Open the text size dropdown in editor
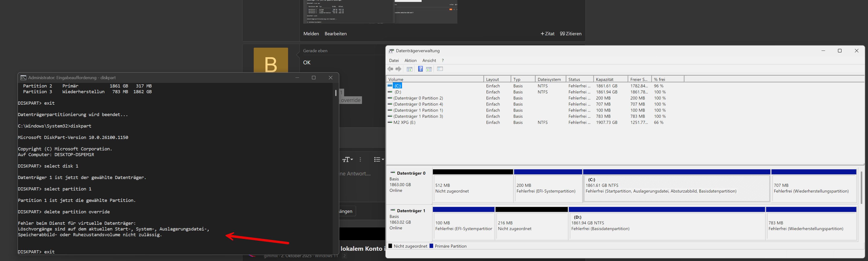Screen dimensions: 868x261 click(347, 160)
